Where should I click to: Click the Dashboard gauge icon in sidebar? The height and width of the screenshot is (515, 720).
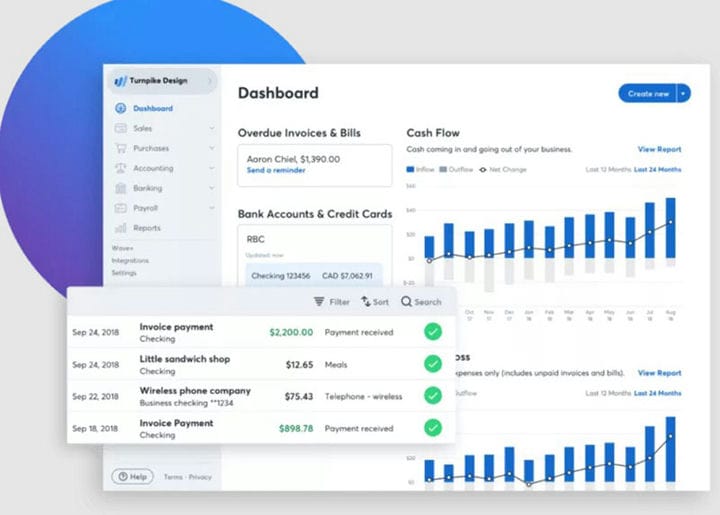pos(120,108)
